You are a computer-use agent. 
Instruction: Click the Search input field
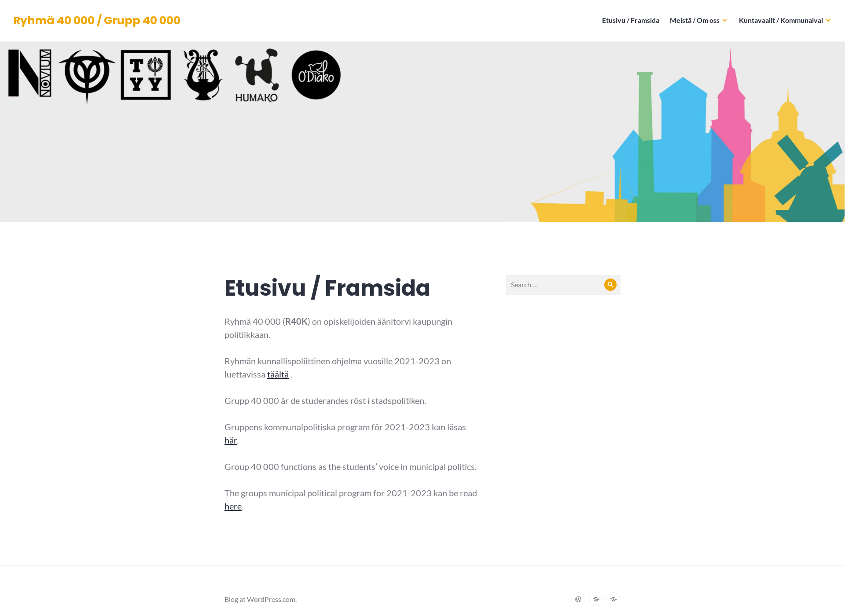[555, 284]
